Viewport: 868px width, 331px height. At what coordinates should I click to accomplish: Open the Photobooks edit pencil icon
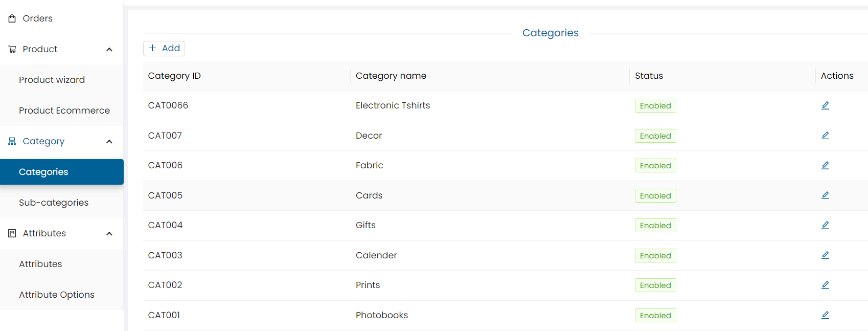(x=825, y=315)
